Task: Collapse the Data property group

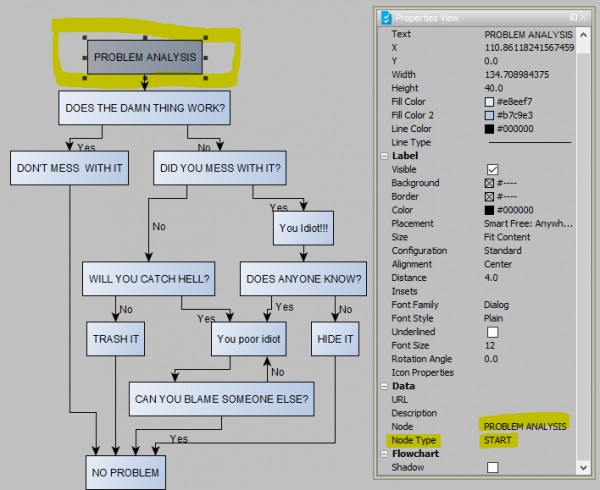Action: 384,385
